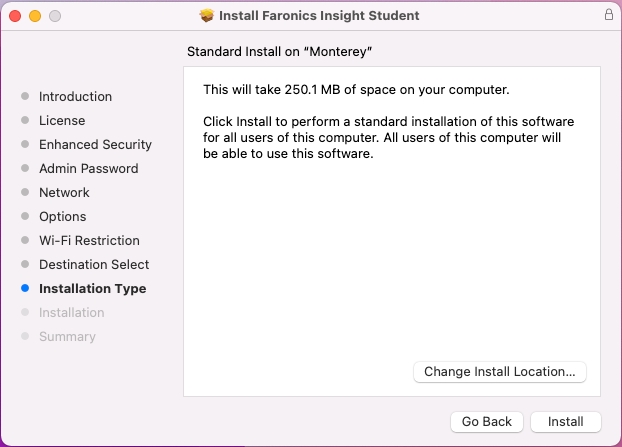This screenshot has width=622, height=447.
Task: Click the blue bullet beside Installation Type
Action: [x=25, y=289]
